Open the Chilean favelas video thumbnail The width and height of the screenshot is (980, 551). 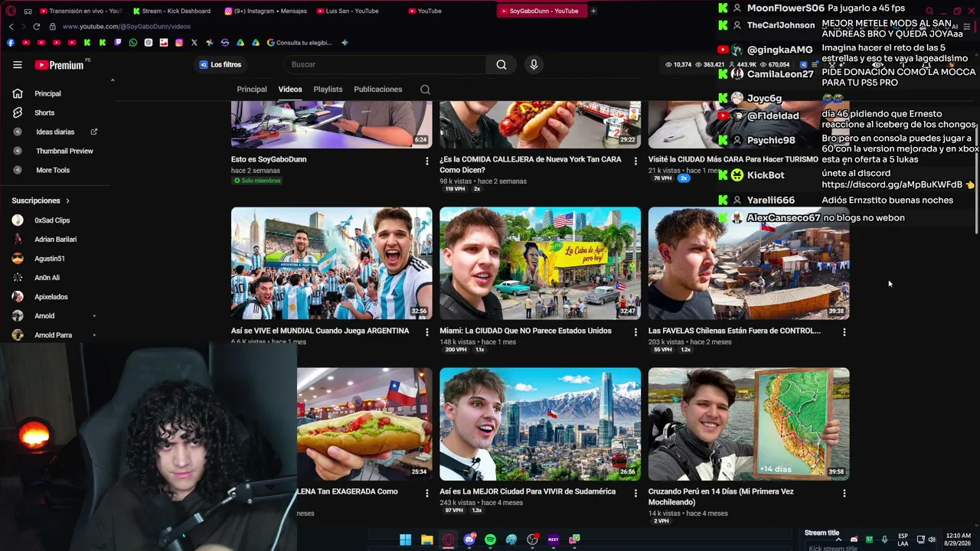click(x=749, y=263)
